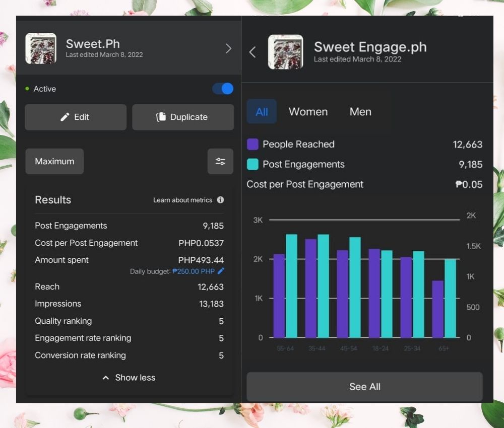Go back using the left chevron arrow
This screenshot has height=428, width=504.
(253, 52)
